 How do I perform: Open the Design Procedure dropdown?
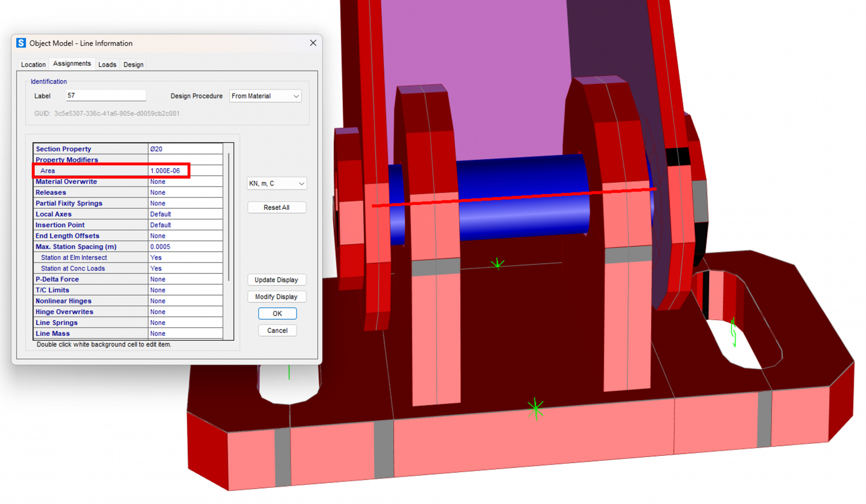pos(265,96)
